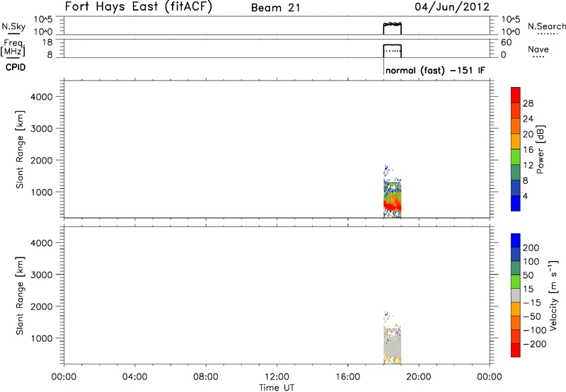This screenshot has width=566, height=392.
Task: Click the "60" tick on the Nave axis
Action: [x=506, y=42]
